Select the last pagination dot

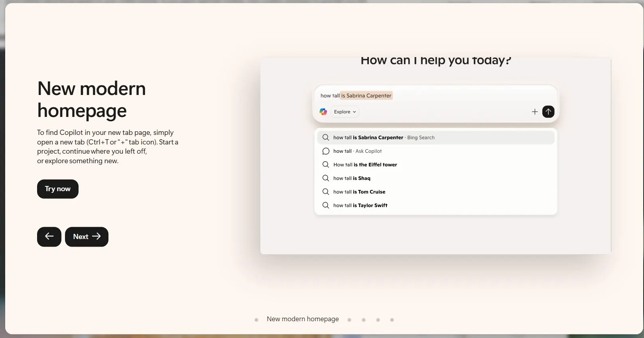pyautogui.click(x=392, y=320)
